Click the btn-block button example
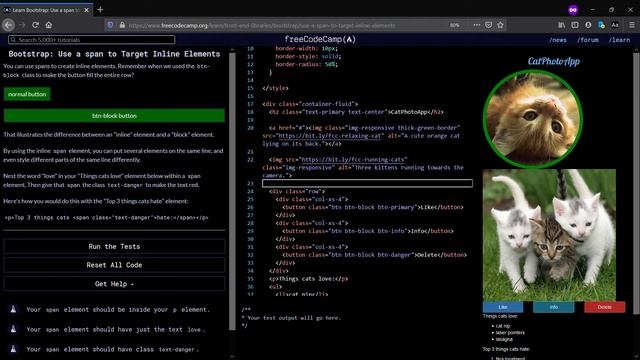The height and width of the screenshot is (360, 640). pos(114,116)
